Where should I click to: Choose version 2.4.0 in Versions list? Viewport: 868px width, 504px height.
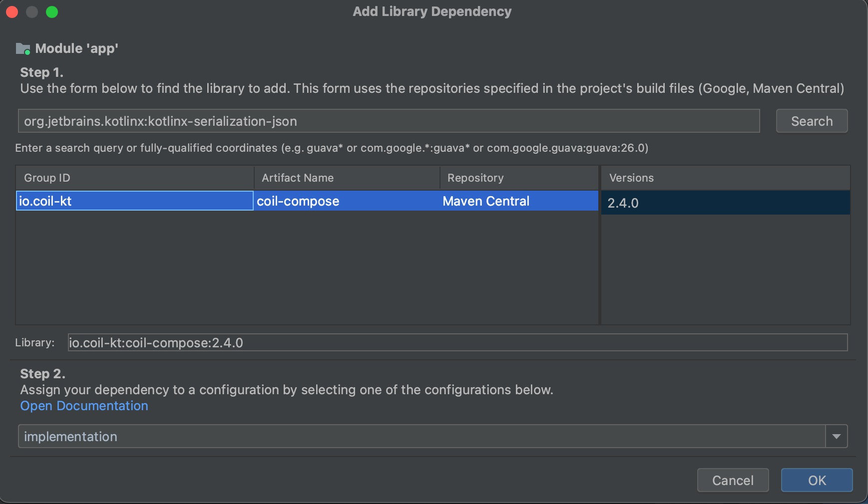pos(725,203)
